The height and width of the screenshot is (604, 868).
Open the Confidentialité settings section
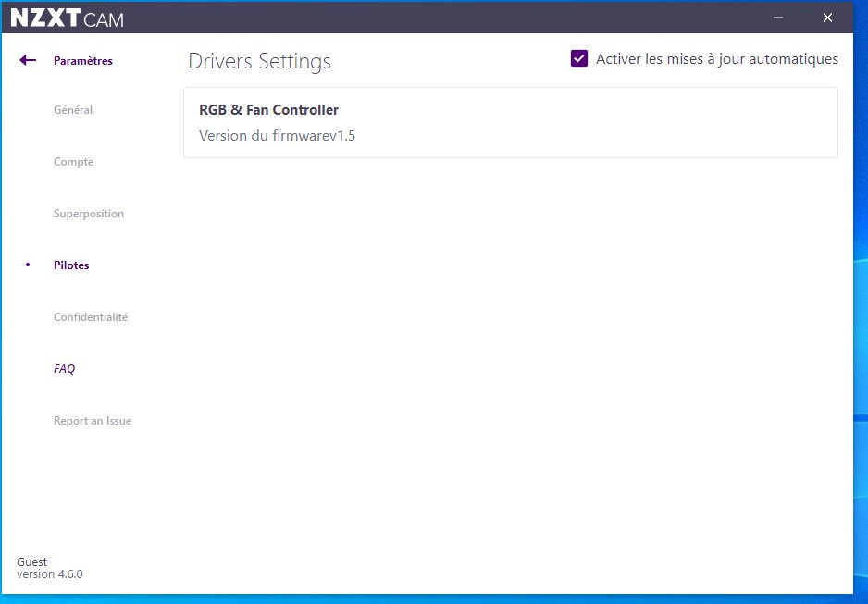coord(91,317)
